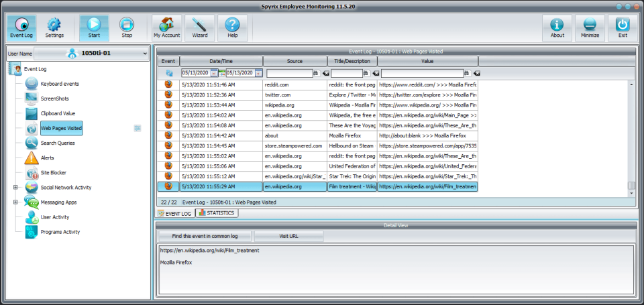Open the end date calendar picker
This screenshot has width=644, height=305.
258,73
